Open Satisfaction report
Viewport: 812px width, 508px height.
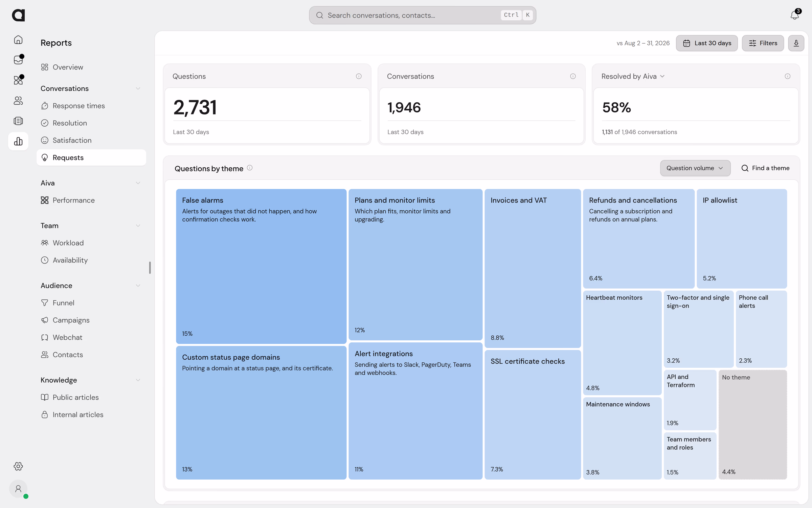click(91, 140)
